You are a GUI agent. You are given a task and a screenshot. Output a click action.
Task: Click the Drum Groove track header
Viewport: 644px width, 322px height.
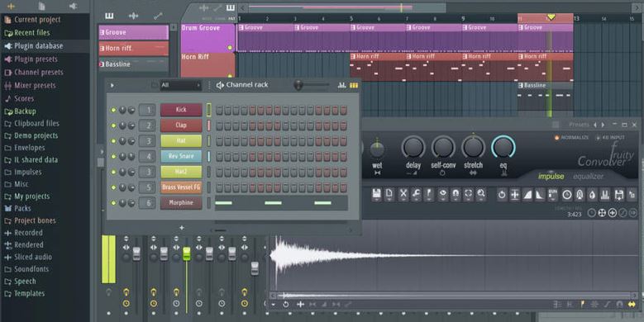(x=208, y=37)
